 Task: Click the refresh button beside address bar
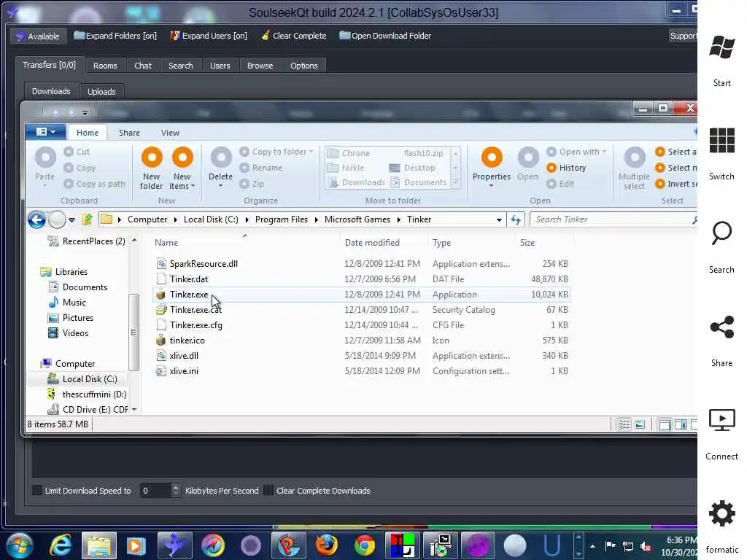(x=516, y=219)
